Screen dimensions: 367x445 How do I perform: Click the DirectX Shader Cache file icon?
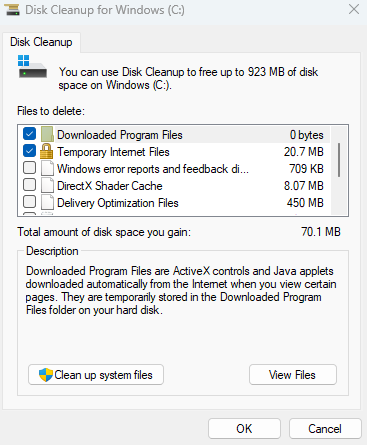[x=47, y=185]
